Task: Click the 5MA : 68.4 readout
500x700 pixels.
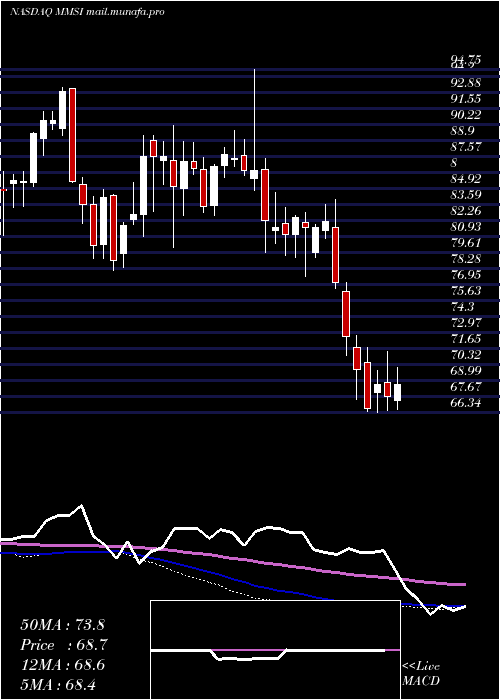Action: click(x=58, y=685)
